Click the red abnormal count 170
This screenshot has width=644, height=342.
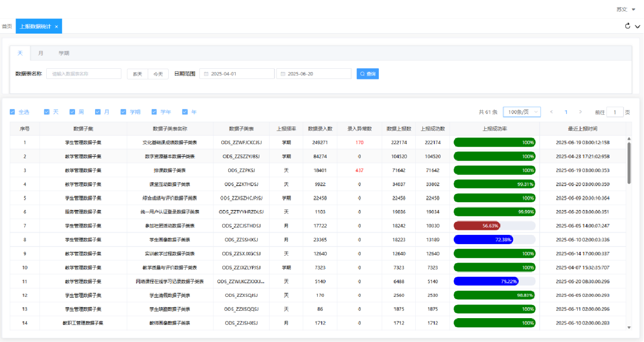click(x=359, y=143)
